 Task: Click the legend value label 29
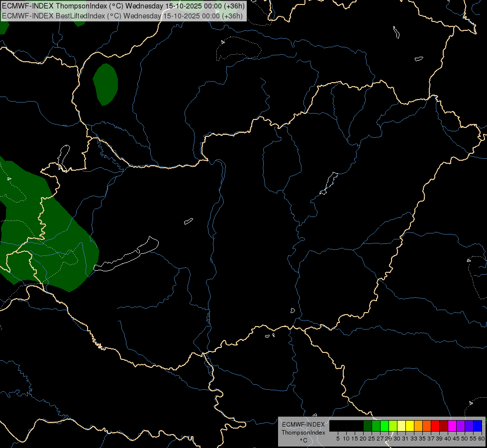pos(388,439)
